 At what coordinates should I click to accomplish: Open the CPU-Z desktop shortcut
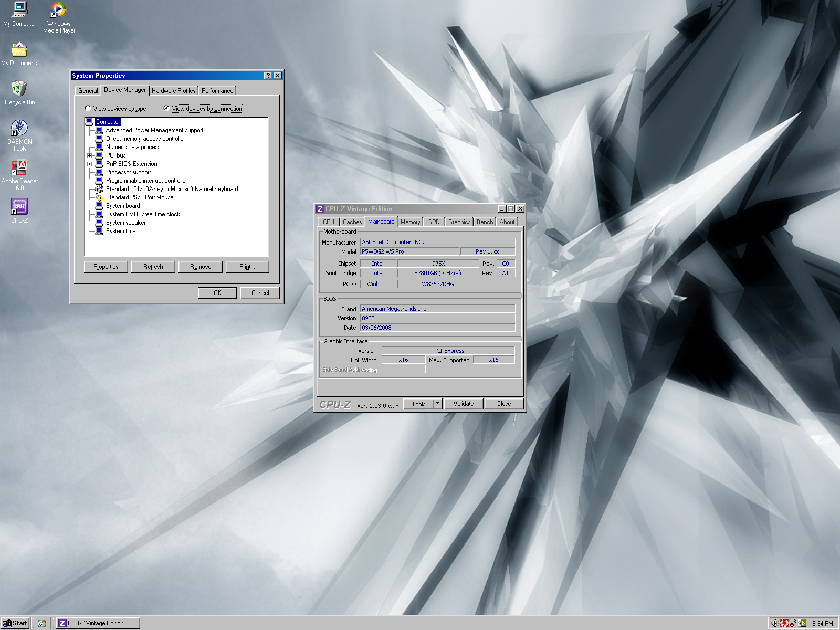coord(19,207)
